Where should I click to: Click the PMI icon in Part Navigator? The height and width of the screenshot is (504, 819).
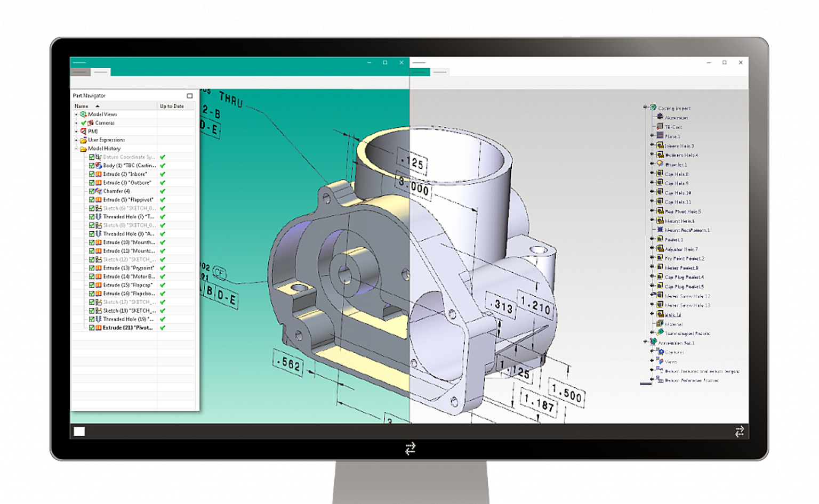click(x=83, y=131)
